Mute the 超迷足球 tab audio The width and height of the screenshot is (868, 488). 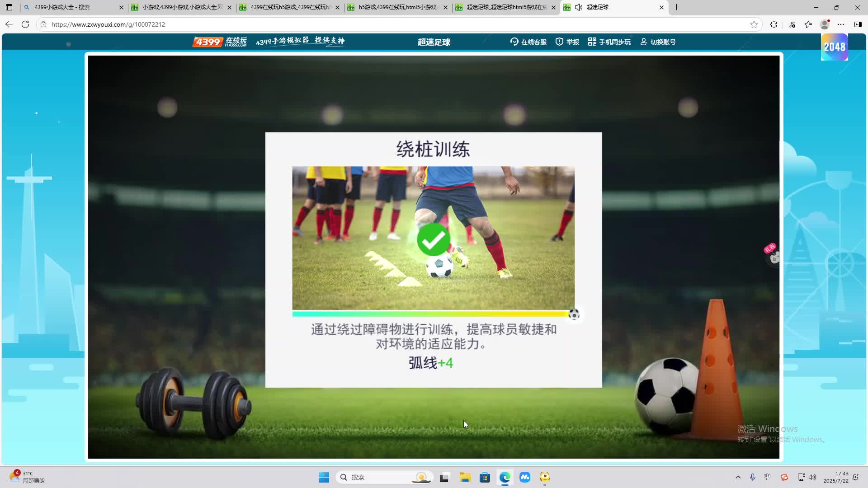[x=578, y=7]
